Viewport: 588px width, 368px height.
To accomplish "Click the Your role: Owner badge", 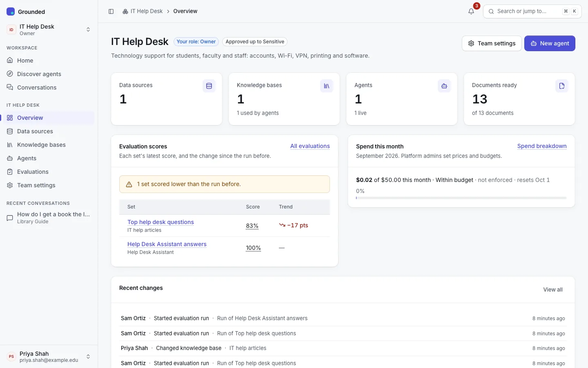I will click(x=196, y=42).
